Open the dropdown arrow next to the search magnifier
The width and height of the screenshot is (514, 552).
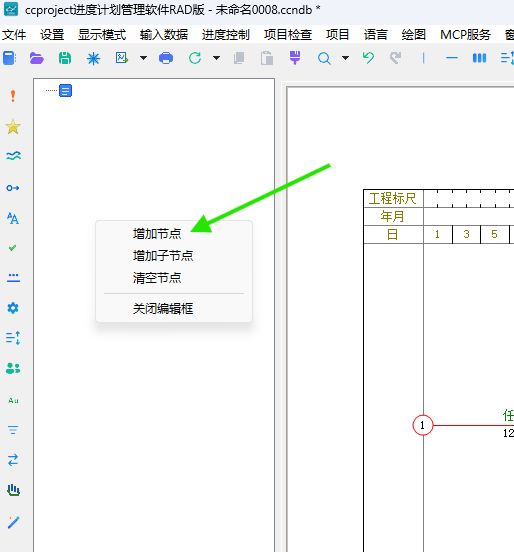(x=345, y=58)
